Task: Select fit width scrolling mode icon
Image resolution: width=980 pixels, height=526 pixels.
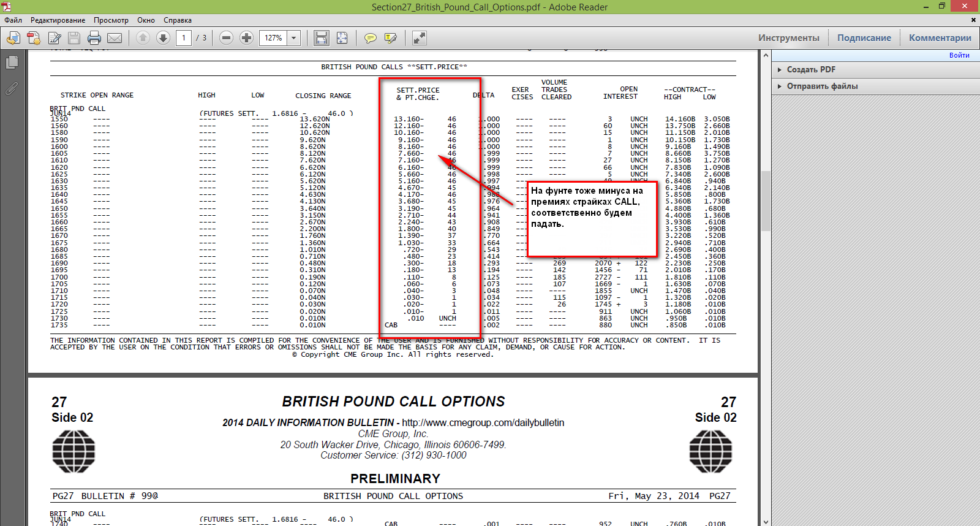Action: [322, 38]
